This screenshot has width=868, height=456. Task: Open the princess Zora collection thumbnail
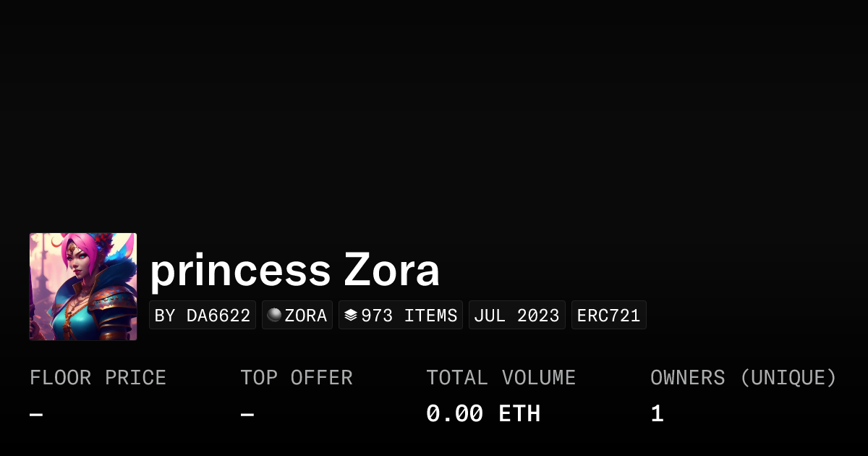coord(83,287)
